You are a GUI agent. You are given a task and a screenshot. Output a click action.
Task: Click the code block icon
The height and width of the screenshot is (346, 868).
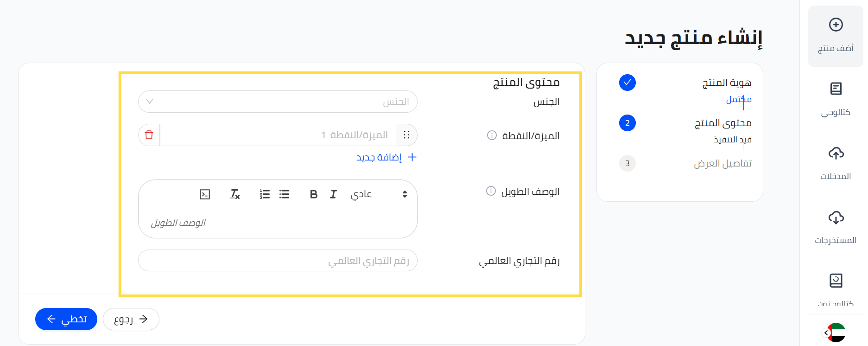point(205,194)
